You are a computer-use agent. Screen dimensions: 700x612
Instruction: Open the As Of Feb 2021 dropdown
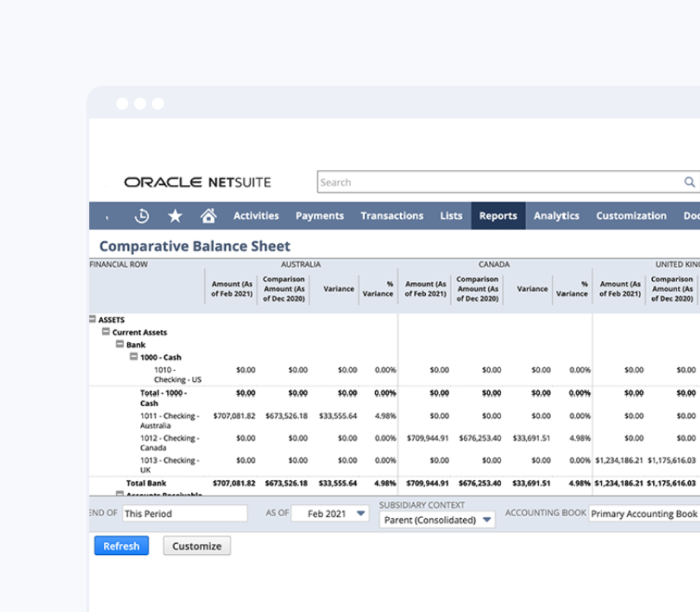[330, 513]
